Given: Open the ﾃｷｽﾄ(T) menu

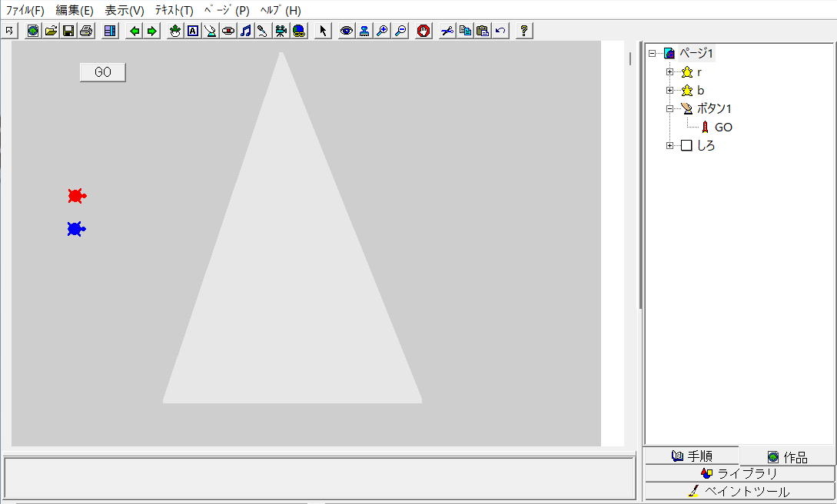Looking at the screenshot, I should pos(174,10).
